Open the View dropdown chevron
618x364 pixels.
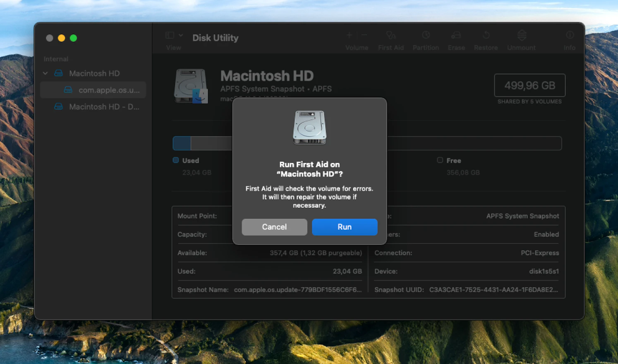pyautogui.click(x=181, y=36)
